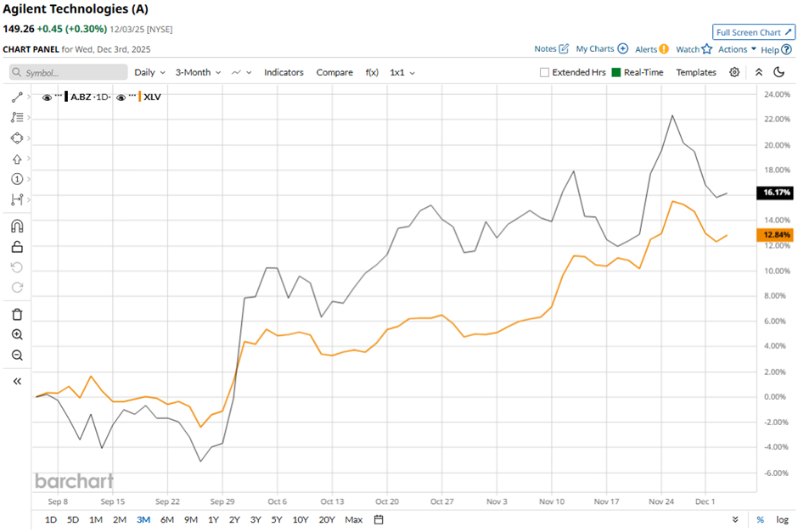This screenshot has height=532, width=798.
Task: Select the 5Y time range
Action: pyautogui.click(x=277, y=519)
